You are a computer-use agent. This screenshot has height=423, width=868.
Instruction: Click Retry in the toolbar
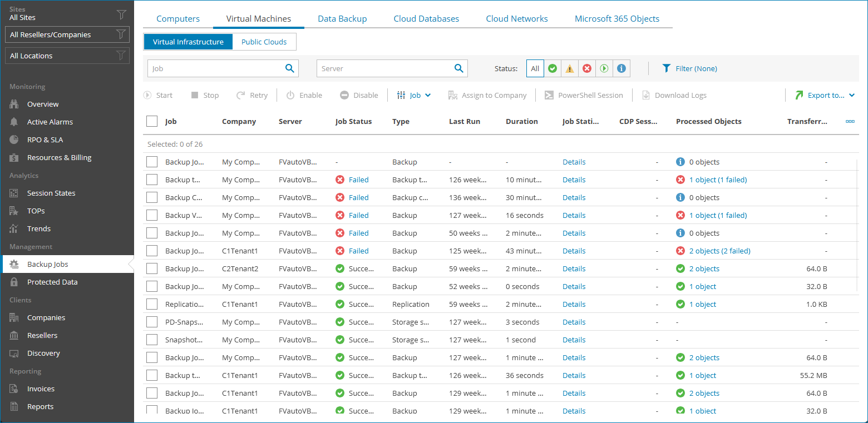click(252, 95)
